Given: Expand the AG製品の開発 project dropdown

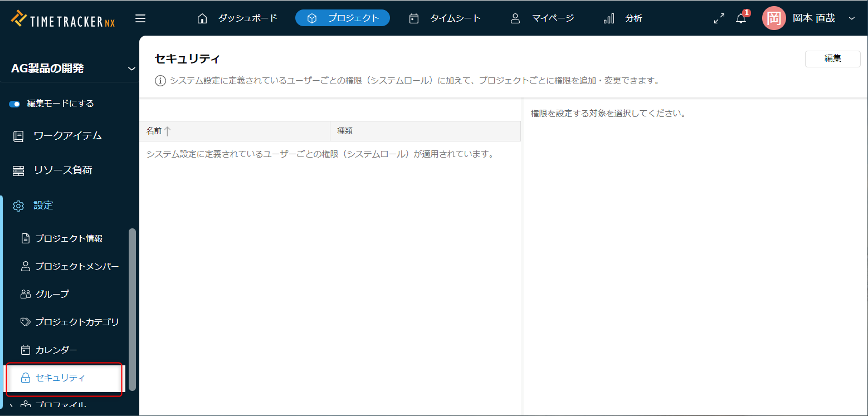Looking at the screenshot, I should click(x=131, y=68).
